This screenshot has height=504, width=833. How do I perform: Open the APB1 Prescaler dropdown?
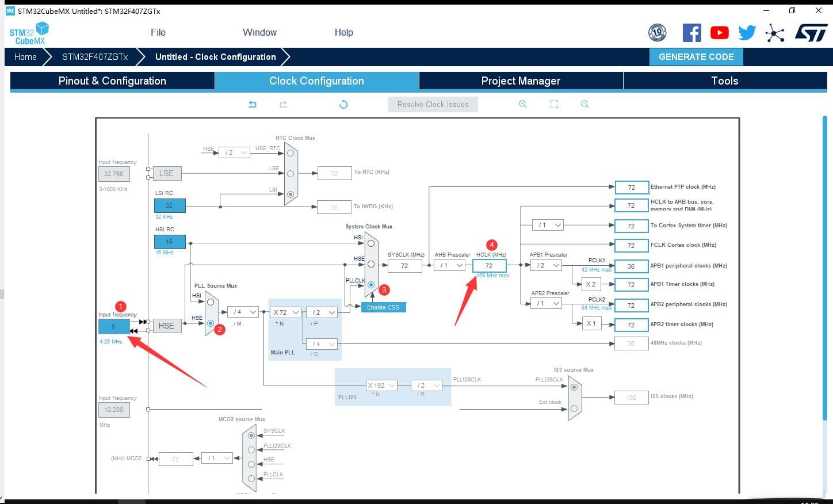pos(546,265)
